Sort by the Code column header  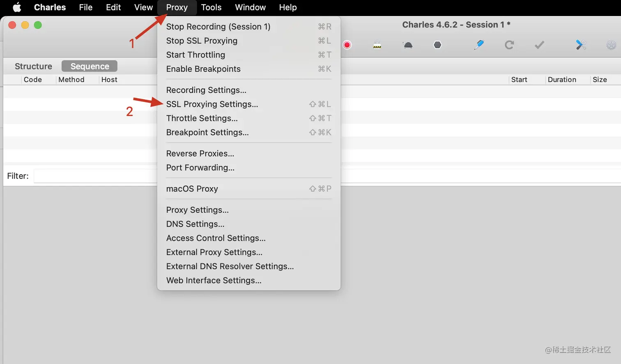pos(33,80)
